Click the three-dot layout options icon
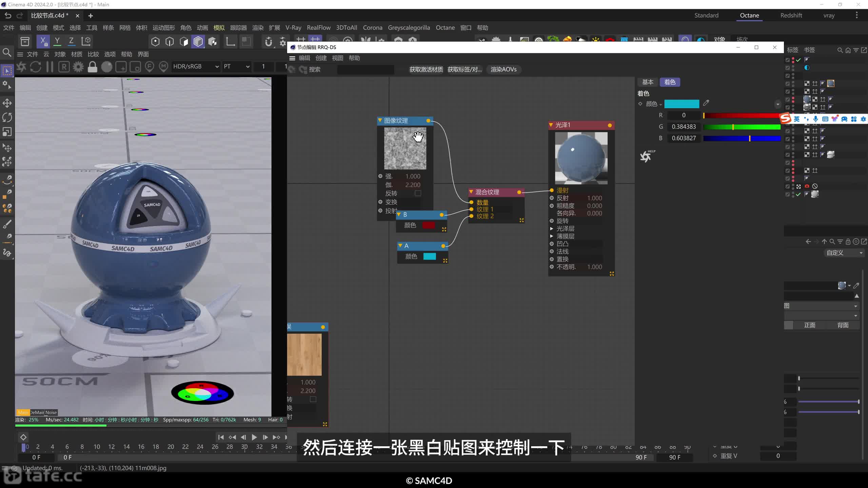The image size is (868, 488). (x=857, y=15)
